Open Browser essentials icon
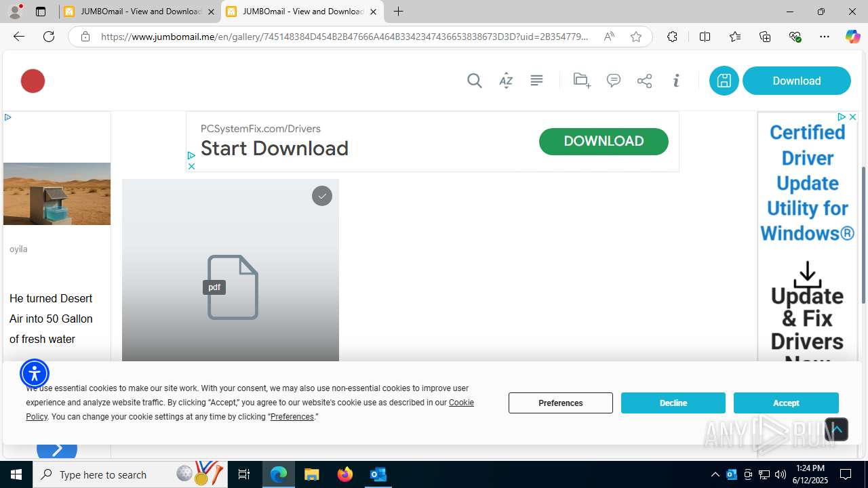Image resolution: width=868 pixels, height=488 pixels. (795, 37)
